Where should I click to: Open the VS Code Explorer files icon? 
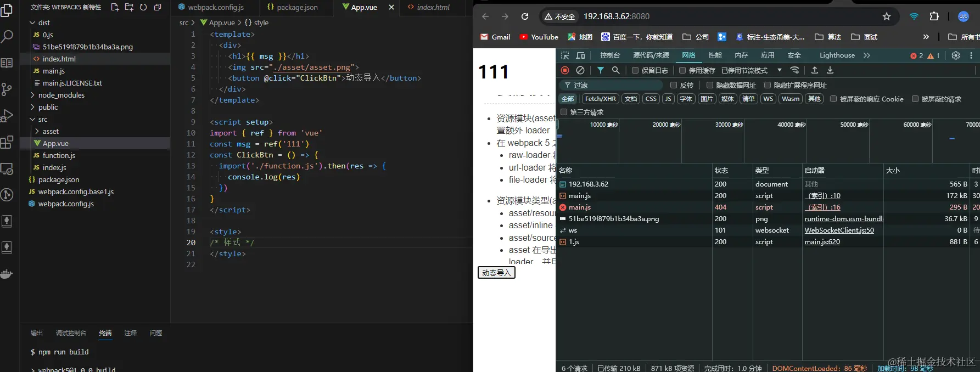coord(7,10)
